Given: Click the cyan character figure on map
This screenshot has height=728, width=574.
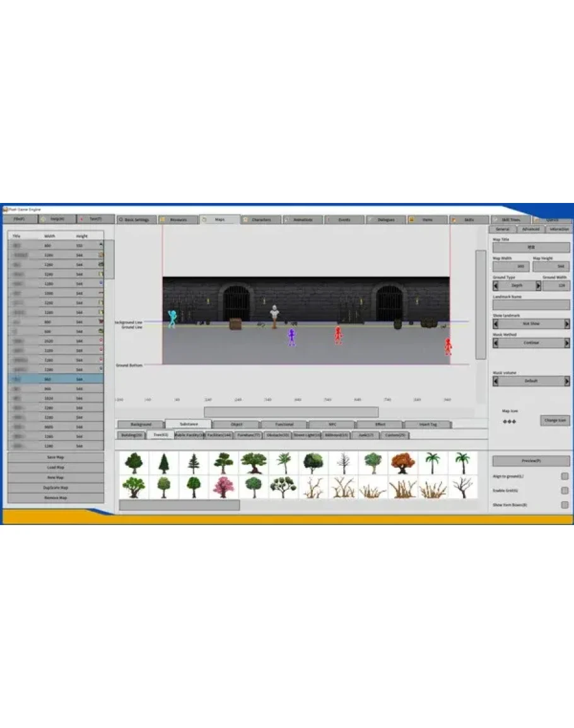Looking at the screenshot, I should [172, 318].
